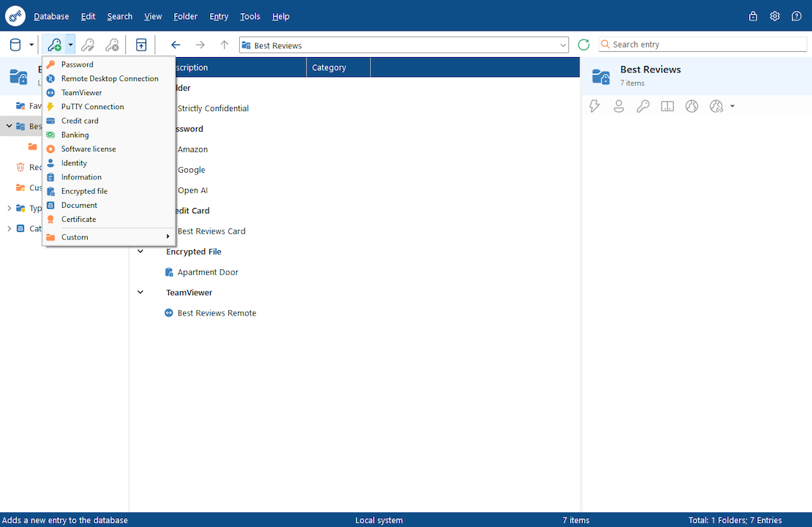Image resolution: width=812 pixels, height=527 pixels.
Task: Click the lock database icon in title bar
Action: (753, 16)
